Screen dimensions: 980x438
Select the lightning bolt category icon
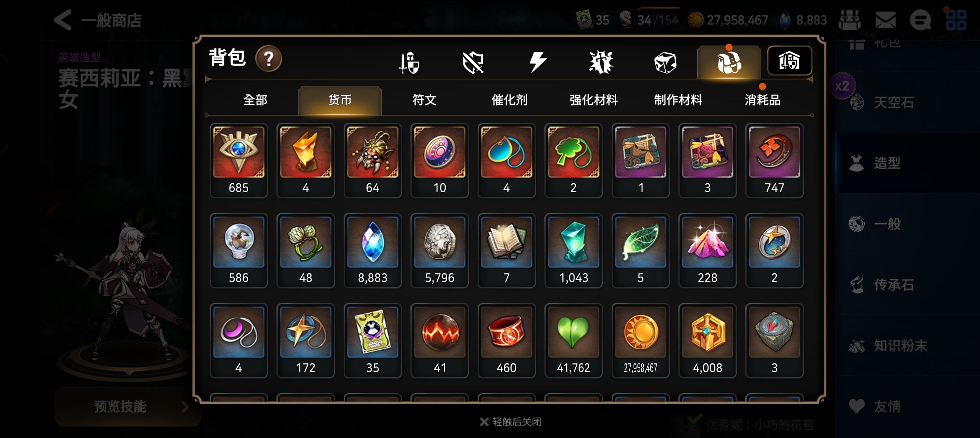[x=538, y=62]
